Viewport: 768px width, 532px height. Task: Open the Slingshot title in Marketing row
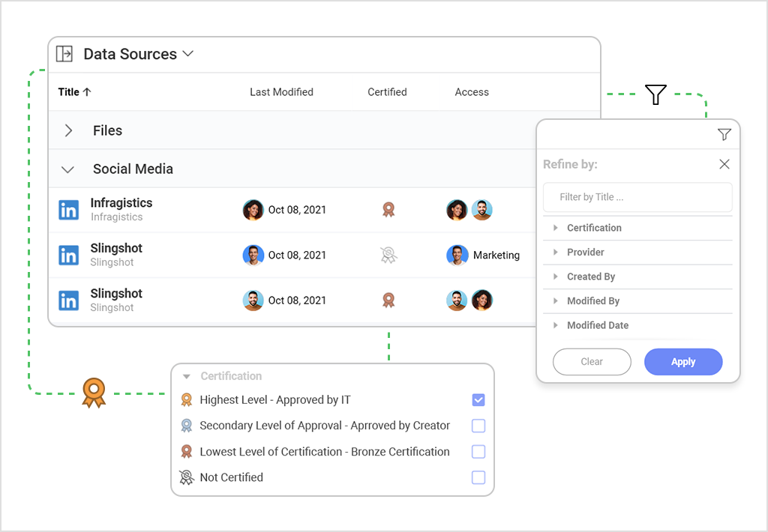pyautogui.click(x=116, y=248)
